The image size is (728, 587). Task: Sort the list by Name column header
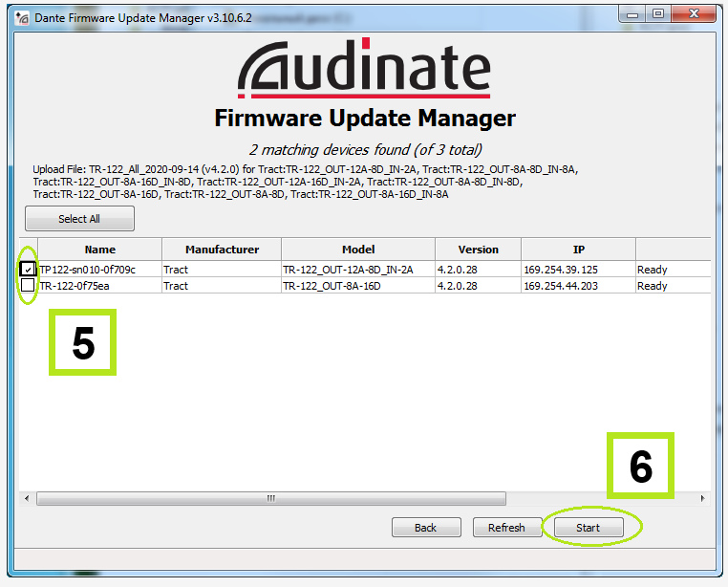(99, 250)
